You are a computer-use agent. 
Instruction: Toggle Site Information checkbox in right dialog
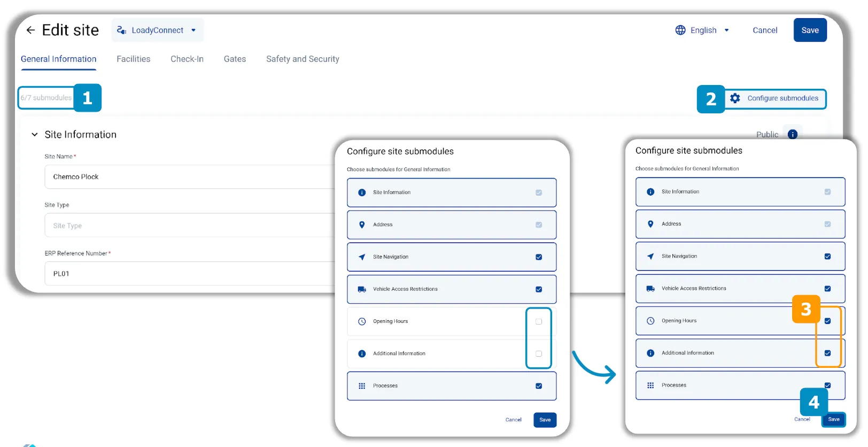pos(827,191)
